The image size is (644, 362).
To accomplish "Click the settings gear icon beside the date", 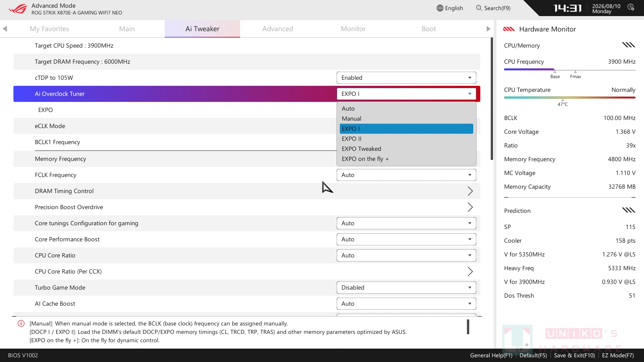I will click(631, 7).
